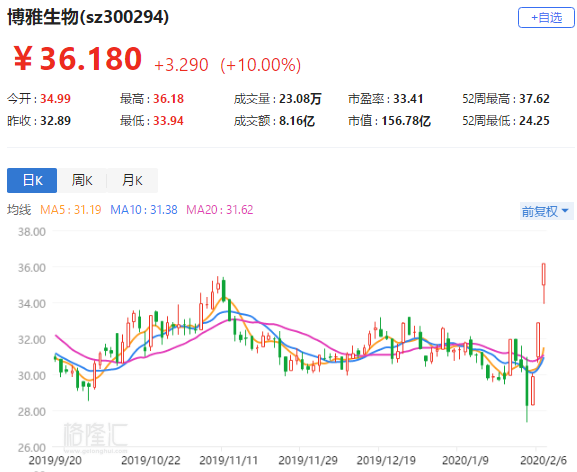
Task: Click the 均线 label
Action: pyautogui.click(x=19, y=210)
